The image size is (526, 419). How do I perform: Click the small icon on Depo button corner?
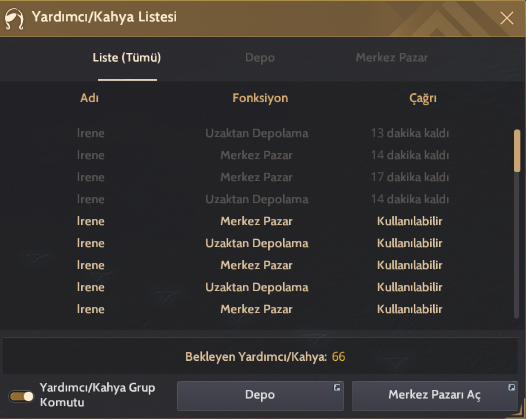(337, 387)
